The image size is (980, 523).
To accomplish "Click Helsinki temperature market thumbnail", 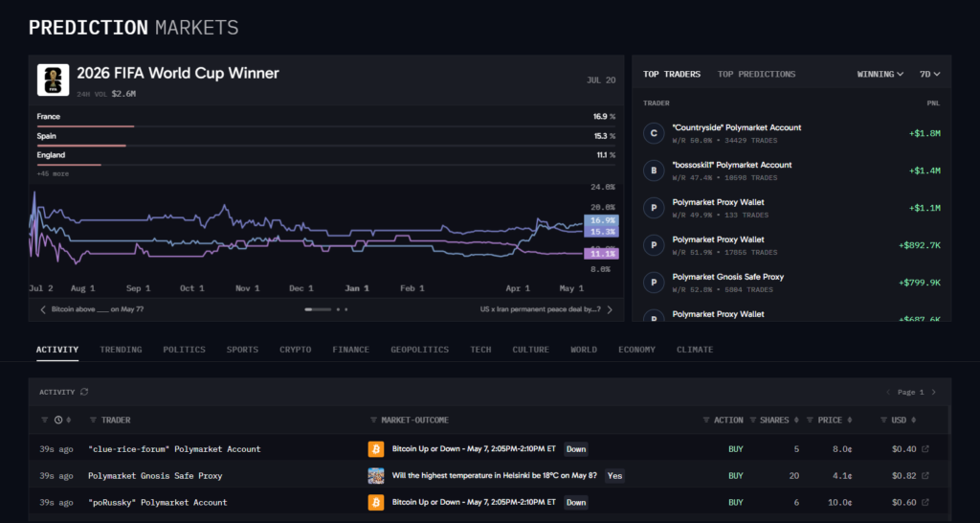I will pyautogui.click(x=375, y=475).
